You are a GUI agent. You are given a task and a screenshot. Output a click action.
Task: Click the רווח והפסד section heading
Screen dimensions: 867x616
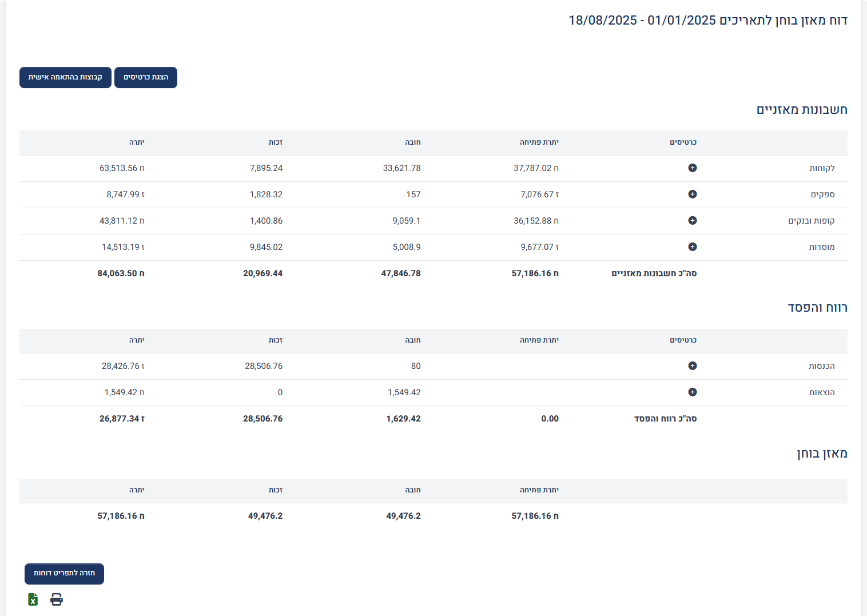[x=817, y=308]
